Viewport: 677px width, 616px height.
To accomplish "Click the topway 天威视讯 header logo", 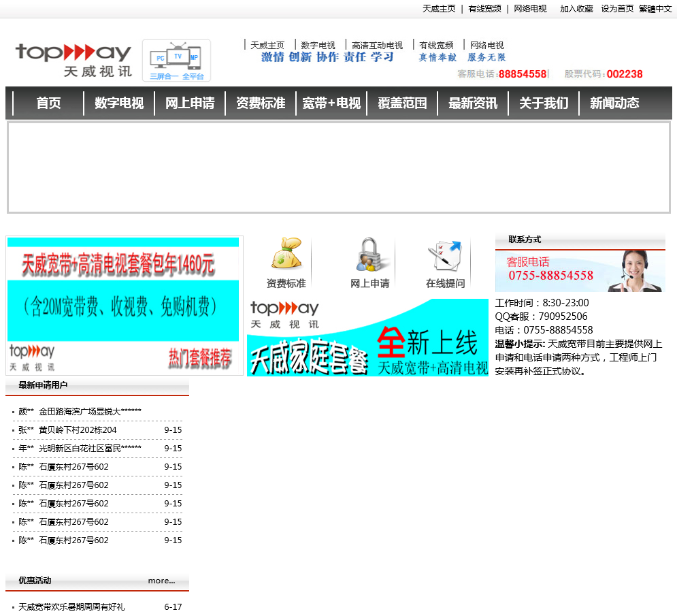I will (x=73, y=61).
